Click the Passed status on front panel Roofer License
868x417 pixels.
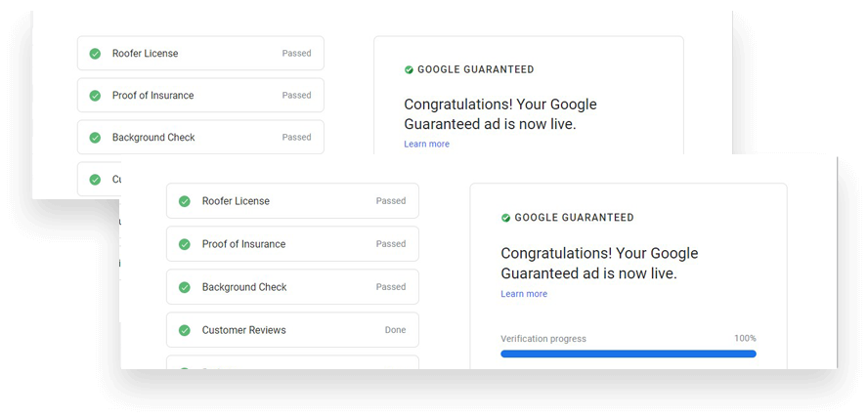[391, 201]
